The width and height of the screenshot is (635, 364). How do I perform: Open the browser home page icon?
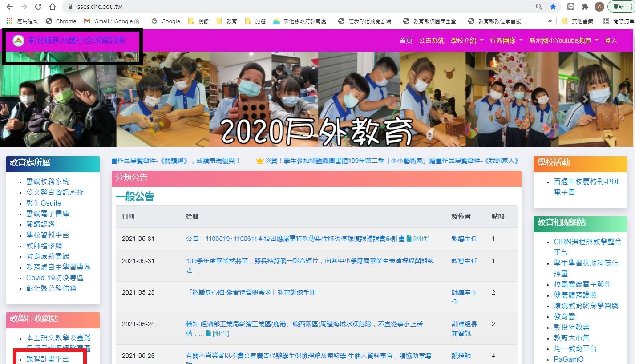53,7
